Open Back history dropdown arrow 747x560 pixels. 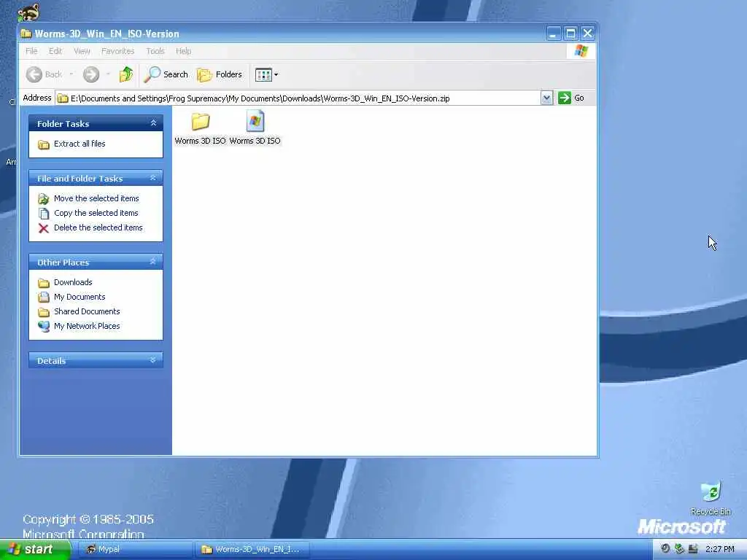(71, 74)
